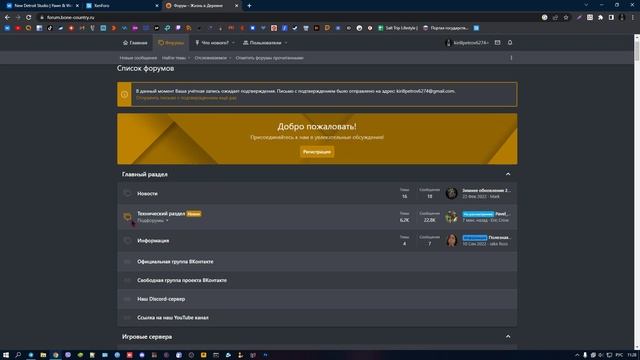Click the Список форумов heading
This screenshot has height=360, width=640.
point(146,69)
